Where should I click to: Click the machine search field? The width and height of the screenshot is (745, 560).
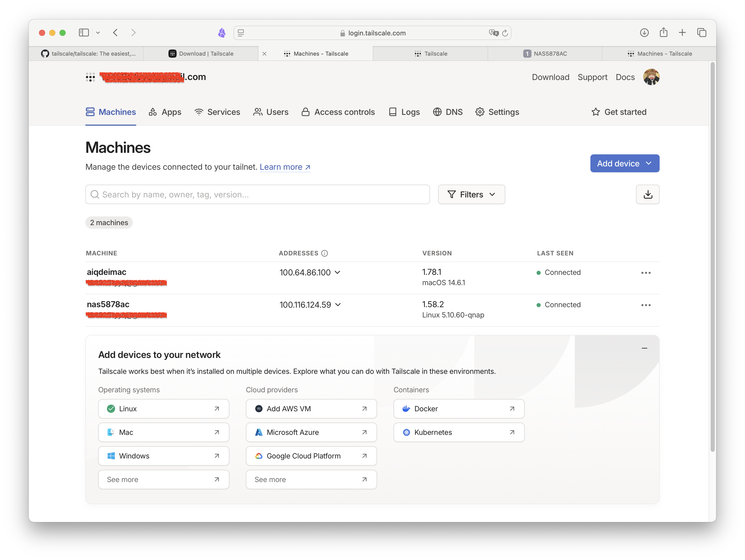coord(257,194)
